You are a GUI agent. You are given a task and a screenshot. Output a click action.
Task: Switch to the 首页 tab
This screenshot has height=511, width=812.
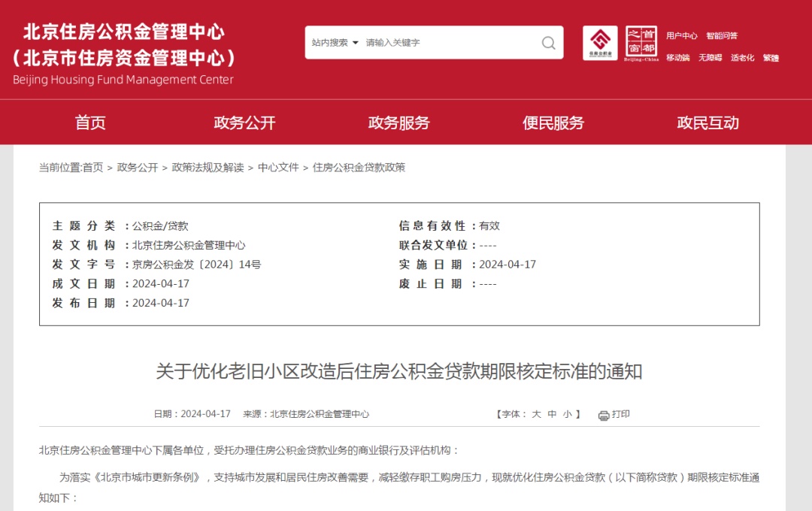(91, 122)
